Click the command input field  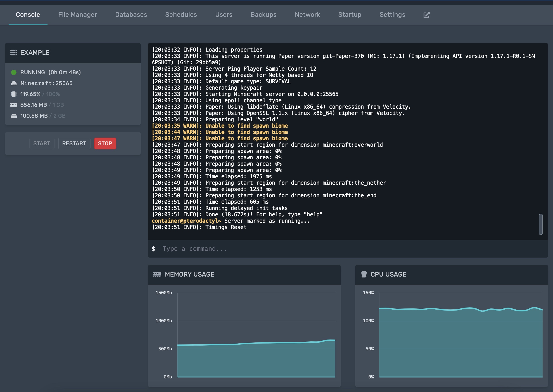[348, 249]
